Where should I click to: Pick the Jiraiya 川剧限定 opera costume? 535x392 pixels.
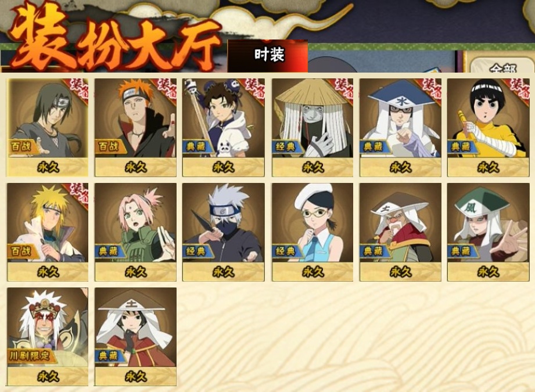[48, 337]
